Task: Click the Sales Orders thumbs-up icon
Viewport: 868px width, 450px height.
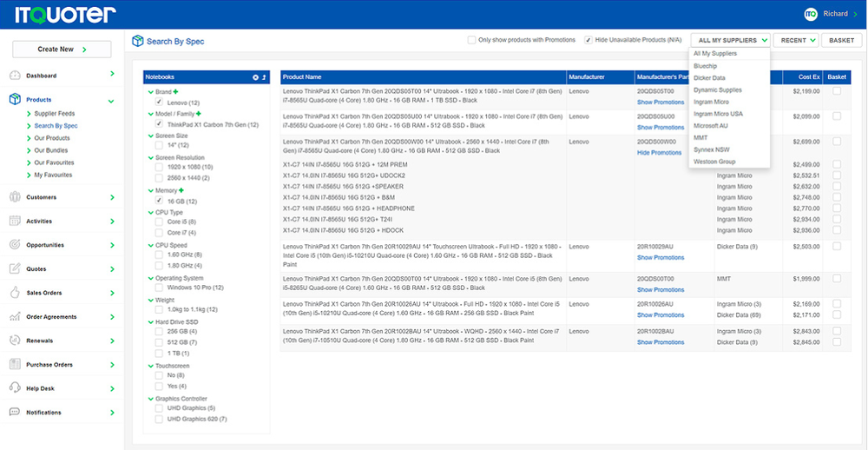Action: [x=15, y=293]
